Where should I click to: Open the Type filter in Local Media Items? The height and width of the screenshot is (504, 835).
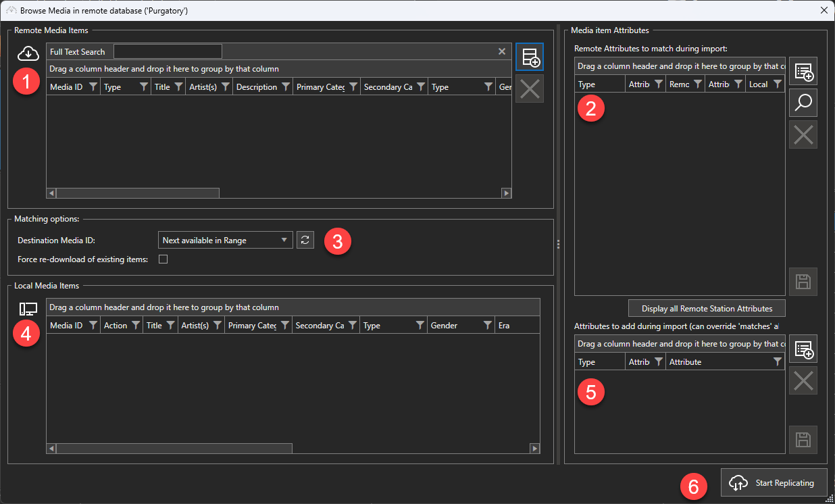click(x=420, y=325)
